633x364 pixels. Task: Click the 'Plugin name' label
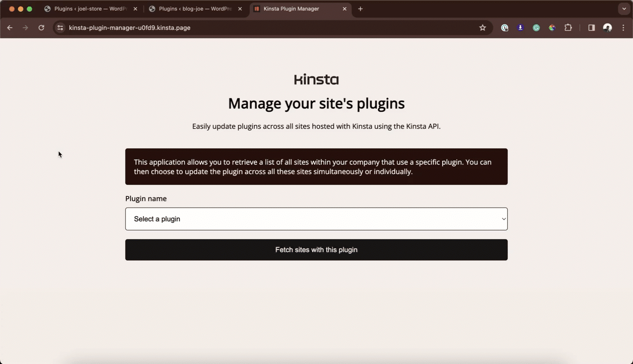point(146,199)
